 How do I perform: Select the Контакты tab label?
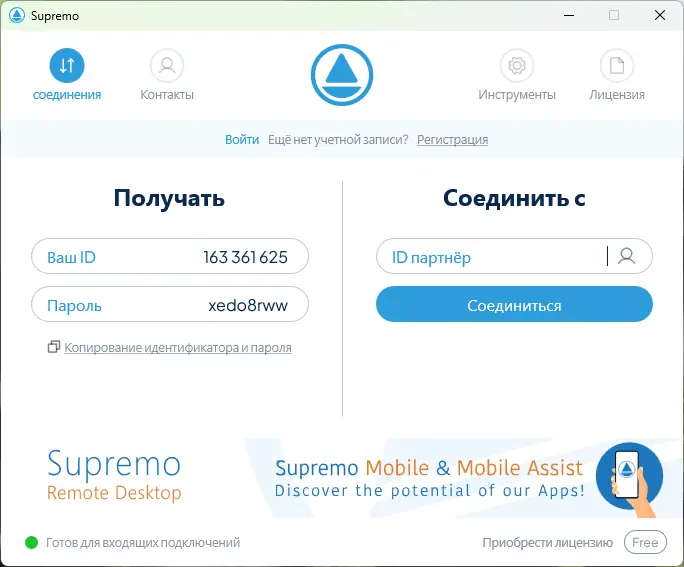(167, 95)
